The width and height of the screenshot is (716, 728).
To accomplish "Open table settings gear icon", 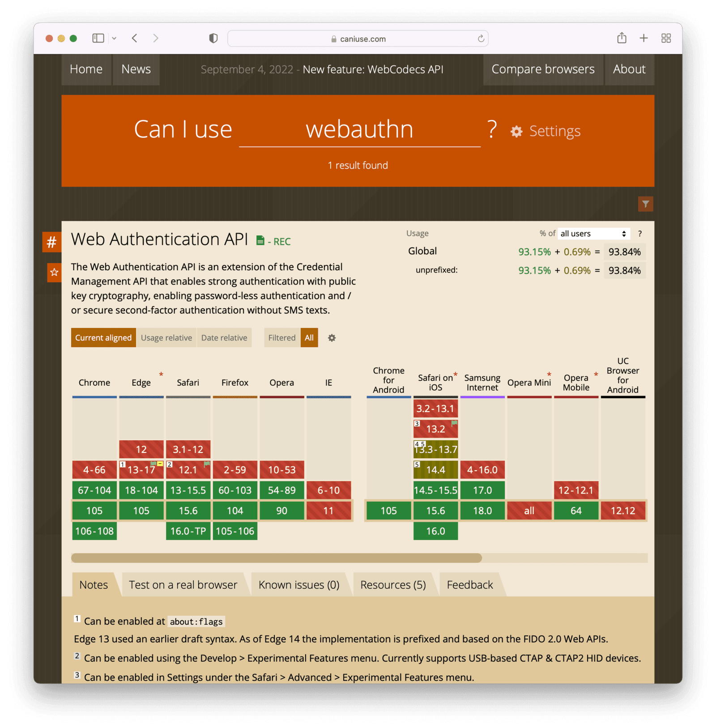I will [x=332, y=338].
